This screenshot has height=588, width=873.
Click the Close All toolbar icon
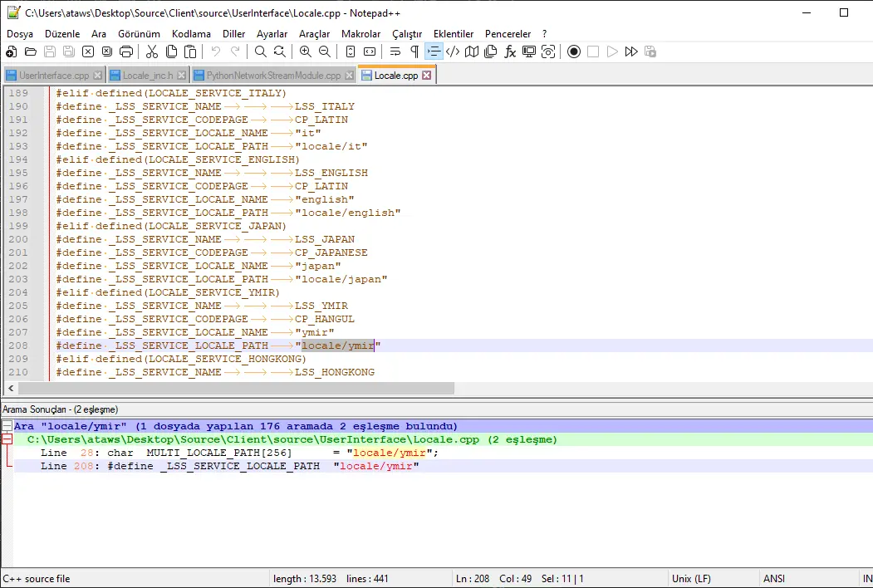click(x=107, y=51)
